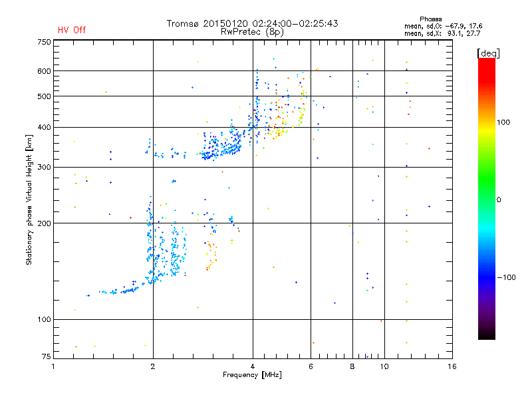The height and width of the screenshot is (399, 532).
Task: Click the "Stationary phase Virtual Height [km]" axis title
Action: (29, 199)
